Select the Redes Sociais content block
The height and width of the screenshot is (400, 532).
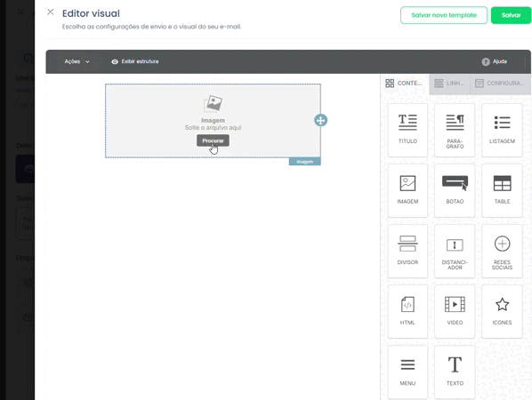[502, 252]
